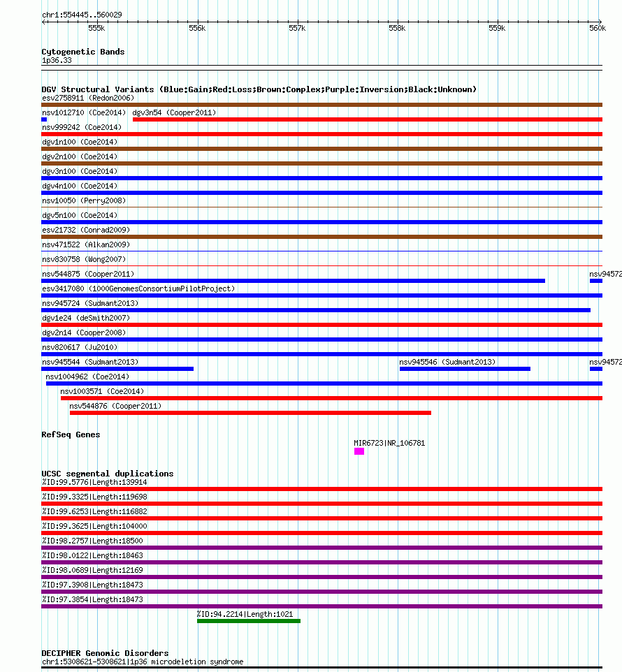Click the 559k ruler tick label
This screenshot has width=622, height=672.
point(498,28)
